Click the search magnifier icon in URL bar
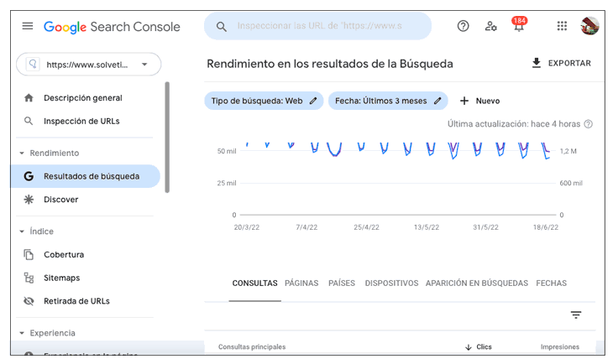Image resolution: width=613 pixels, height=364 pixels. (222, 27)
